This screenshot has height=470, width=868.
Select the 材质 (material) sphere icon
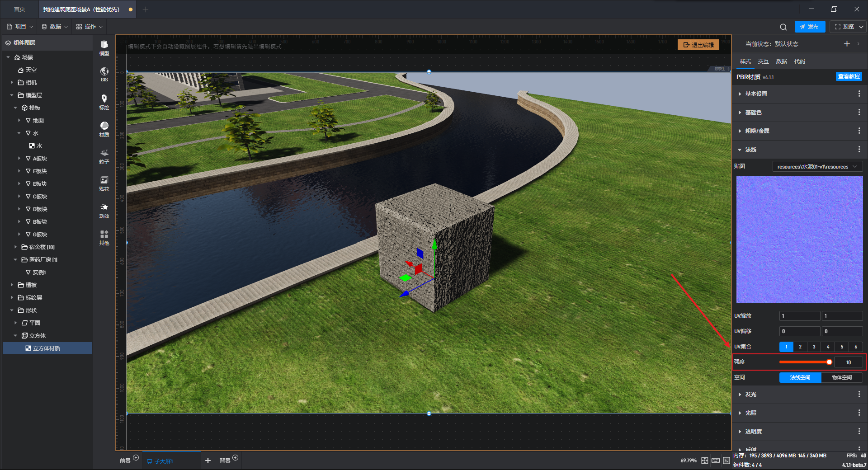click(104, 128)
